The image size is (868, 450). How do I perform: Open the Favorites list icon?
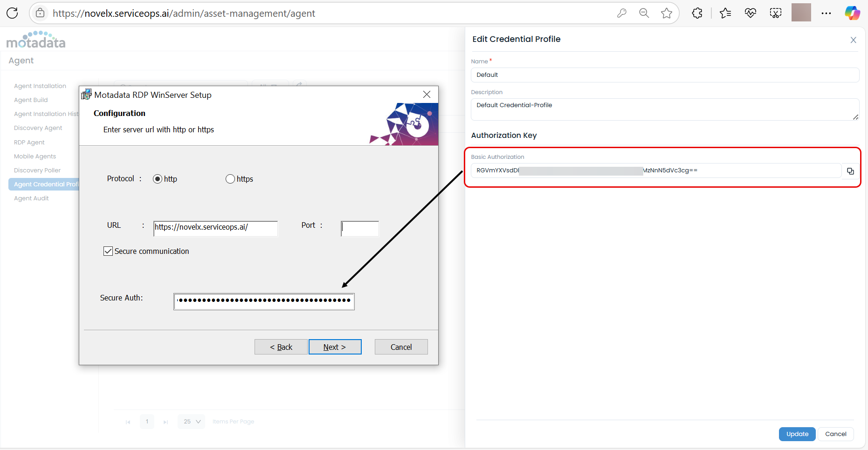tap(725, 13)
